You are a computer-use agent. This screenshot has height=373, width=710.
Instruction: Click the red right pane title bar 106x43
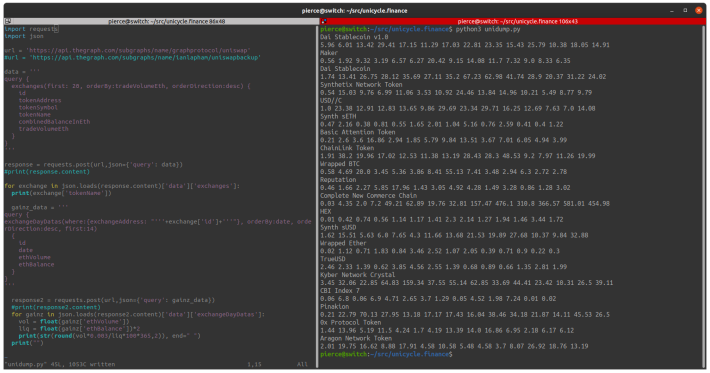coord(517,21)
